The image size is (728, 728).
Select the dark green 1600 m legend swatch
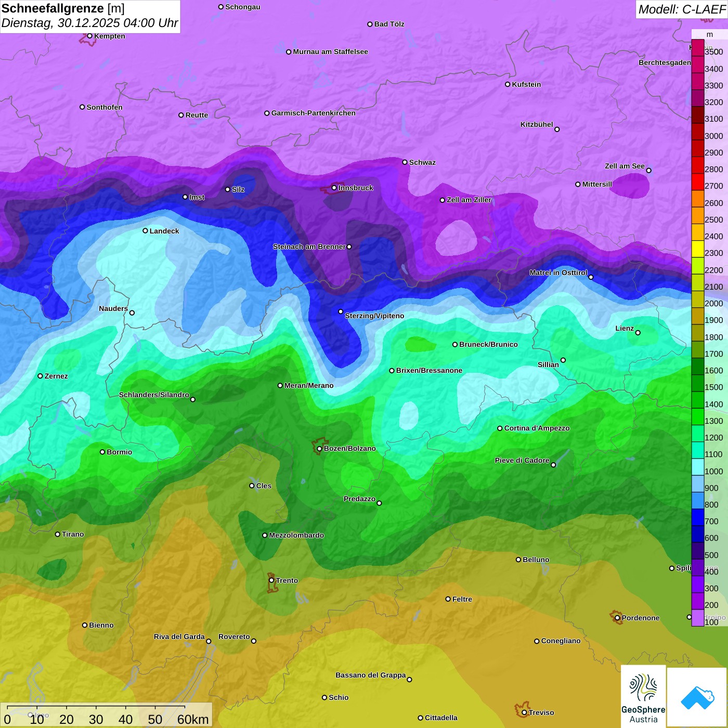pos(697,366)
